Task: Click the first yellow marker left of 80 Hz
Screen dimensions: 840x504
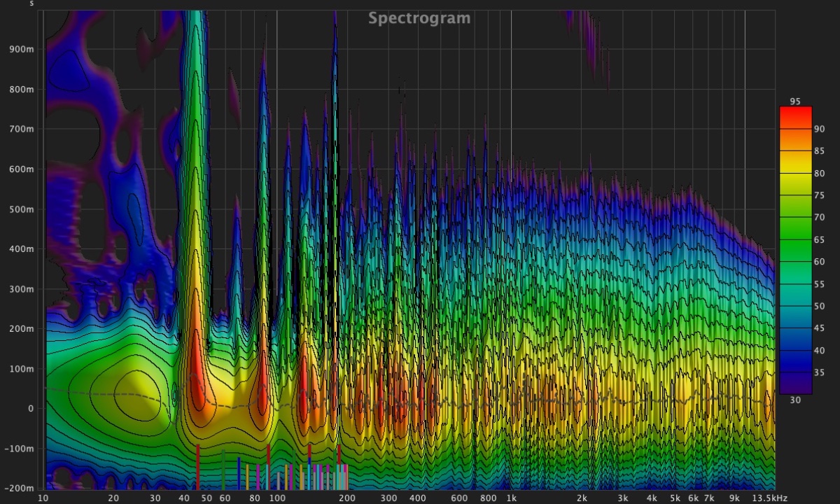Action: [x=247, y=477]
